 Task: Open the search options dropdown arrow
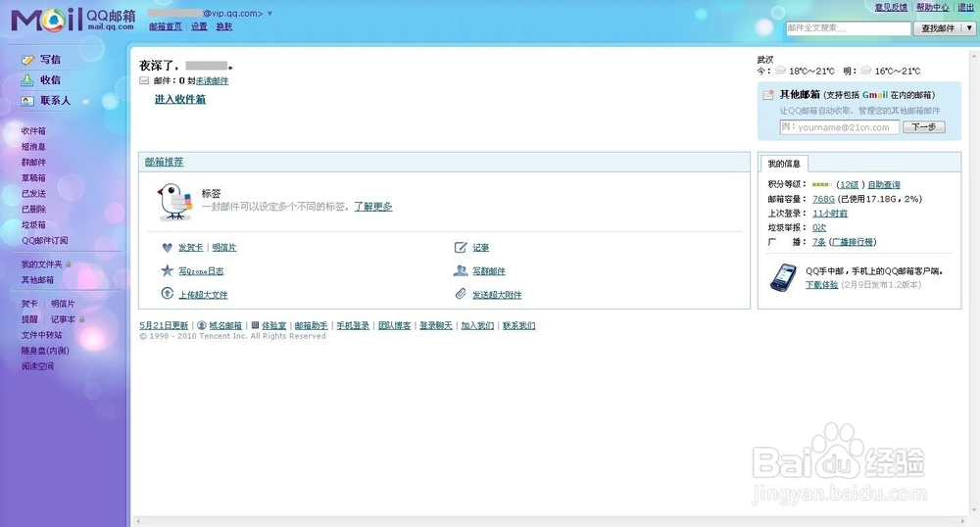tap(969, 28)
